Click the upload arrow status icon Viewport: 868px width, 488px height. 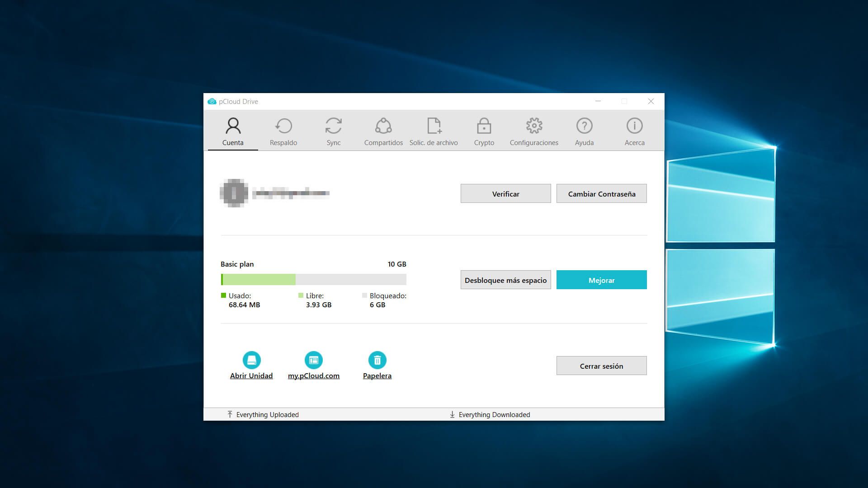click(x=230, y=414)
